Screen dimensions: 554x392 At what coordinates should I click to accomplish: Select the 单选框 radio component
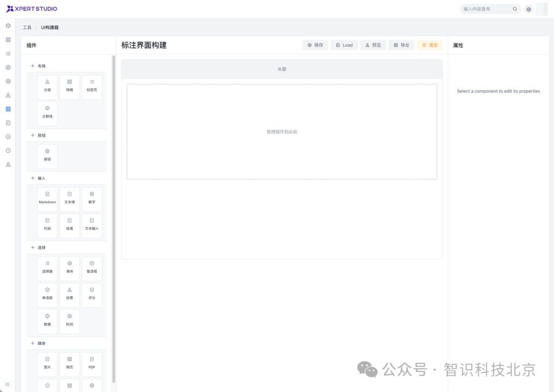click(47, 295)
